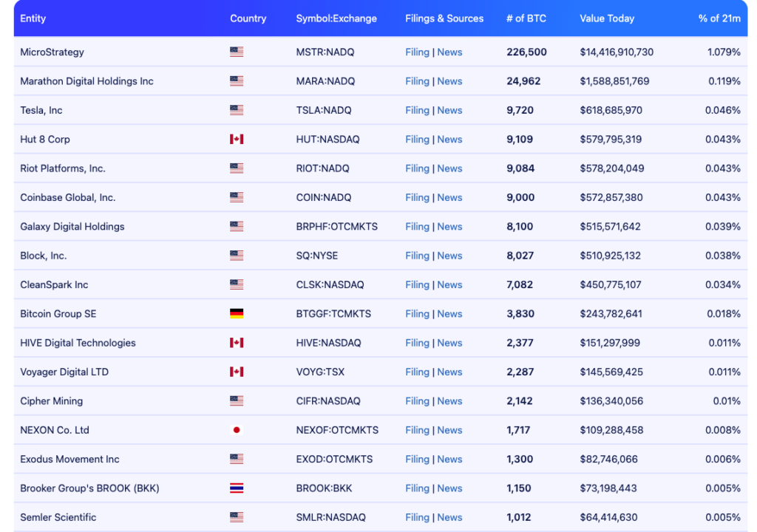757x532 pixels.
Task: Sort table by # of BTC column header
Action: pyautogui.click(x=526, y=18)
